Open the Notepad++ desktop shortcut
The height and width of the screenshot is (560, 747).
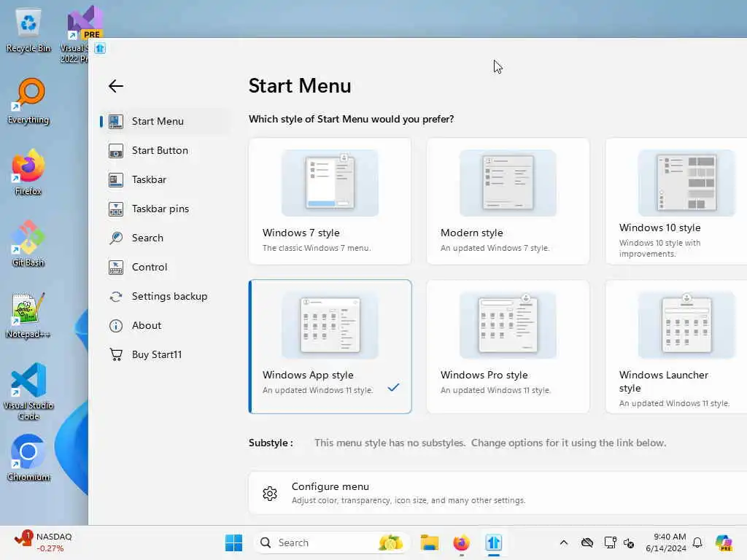[28, 315]
